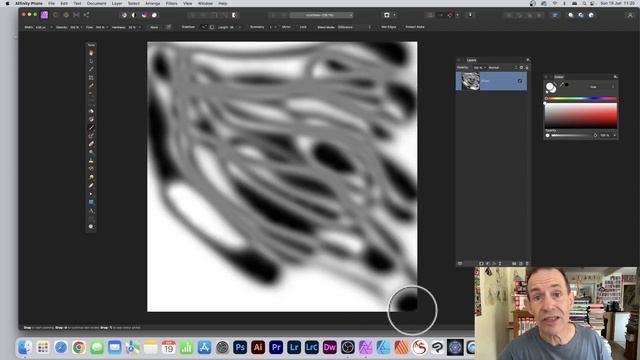Toggle the Wet Edges option
The width and height of the screenshot is (640, 360).
click(389, 27)
